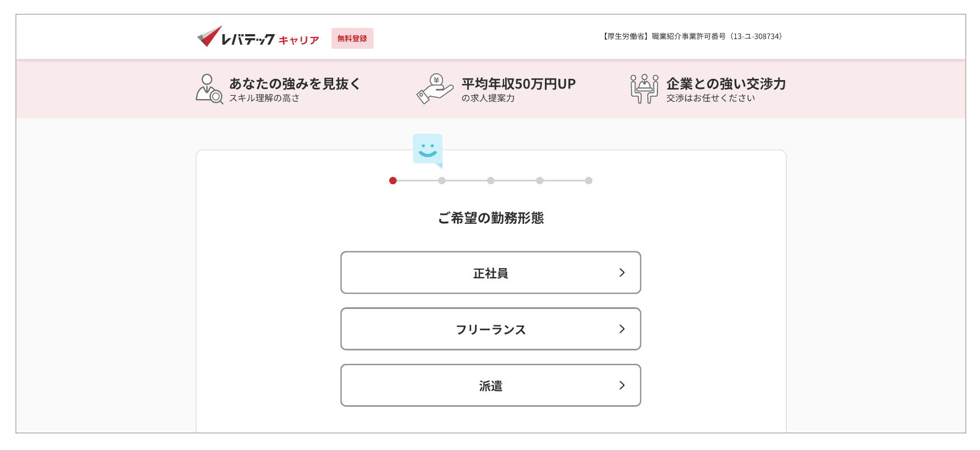The image size is (980, 450).
Task: Click the negotiation meeting table icon
Action: 644,89
